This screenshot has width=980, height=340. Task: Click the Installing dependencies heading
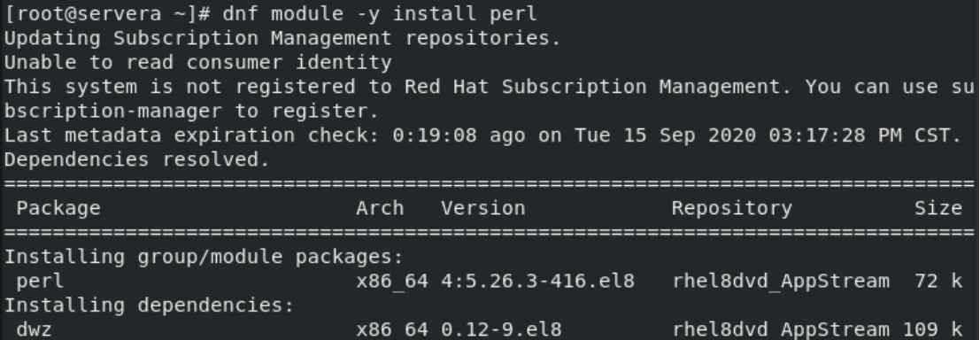coord(149,305)
